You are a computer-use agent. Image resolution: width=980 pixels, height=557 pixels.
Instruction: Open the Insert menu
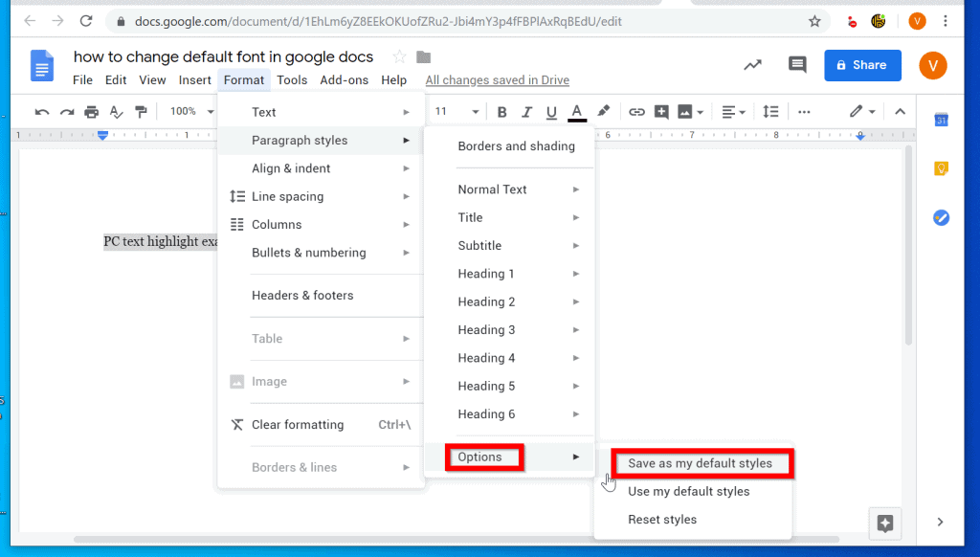pos(195,80)
